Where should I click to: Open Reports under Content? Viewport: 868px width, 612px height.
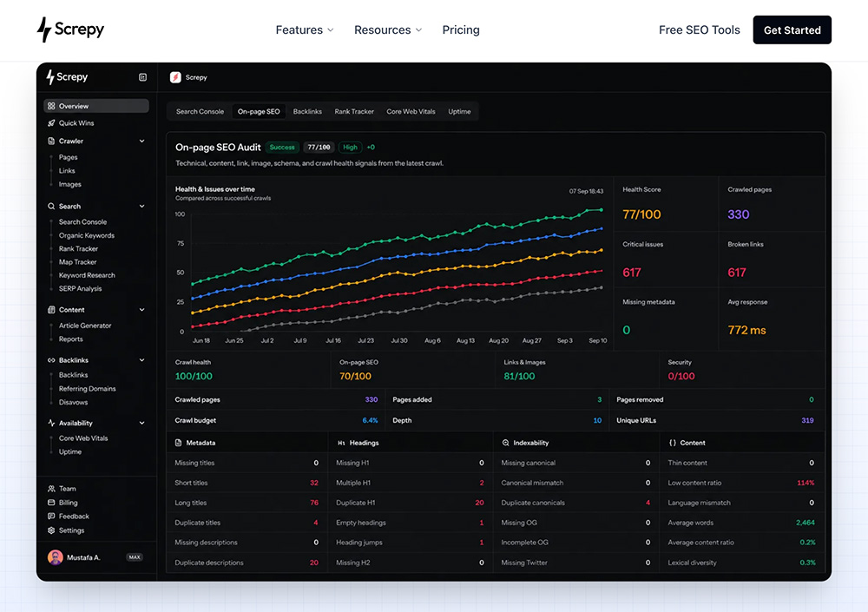click(71, 339)
